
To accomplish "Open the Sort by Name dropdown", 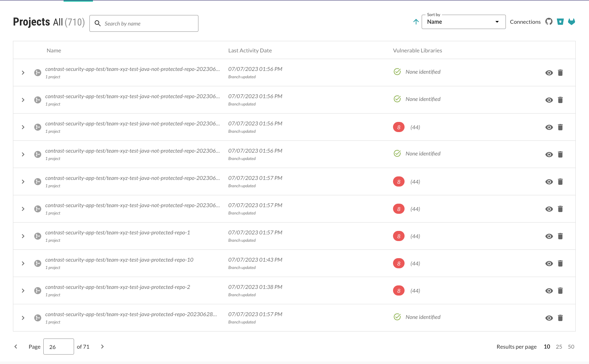I will (464, 22).
